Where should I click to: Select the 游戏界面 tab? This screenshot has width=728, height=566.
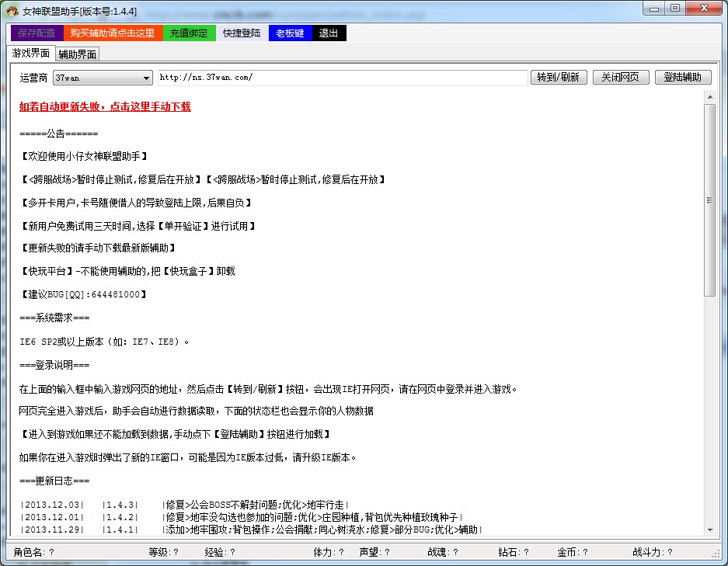tap(31, 54)
